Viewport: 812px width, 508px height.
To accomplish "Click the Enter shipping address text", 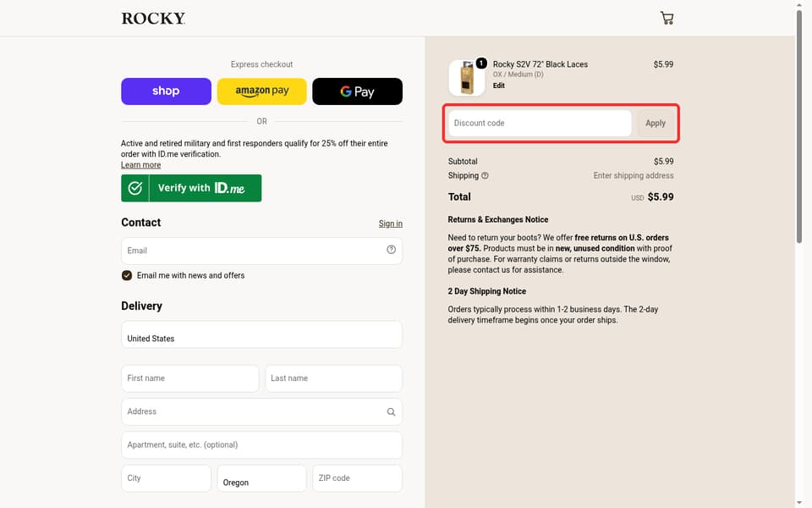I will tap(634, 176).
